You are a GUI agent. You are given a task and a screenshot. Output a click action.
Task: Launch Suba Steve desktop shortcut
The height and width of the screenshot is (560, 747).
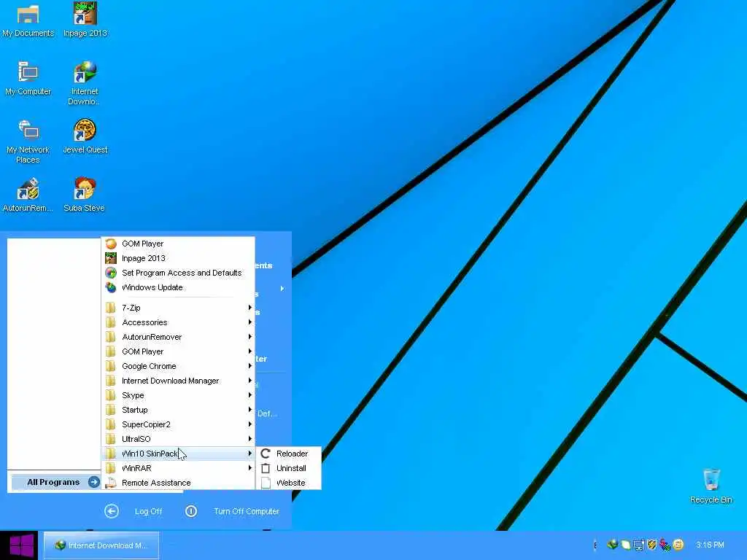(85, 195)
